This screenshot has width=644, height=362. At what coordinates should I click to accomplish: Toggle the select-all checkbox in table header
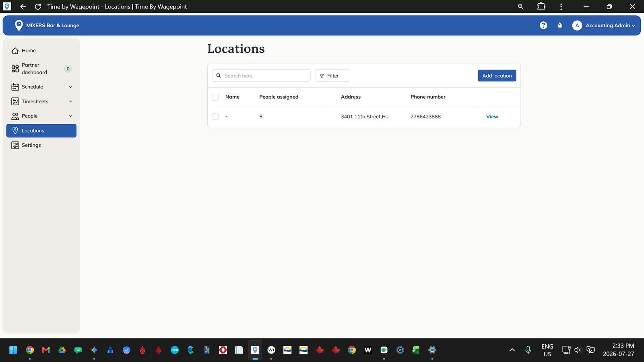[x=215, y=97]
